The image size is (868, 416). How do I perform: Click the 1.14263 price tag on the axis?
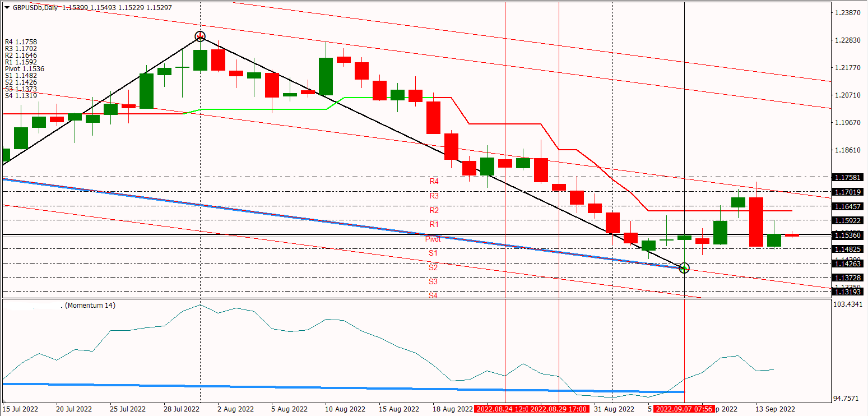[848, 264]
